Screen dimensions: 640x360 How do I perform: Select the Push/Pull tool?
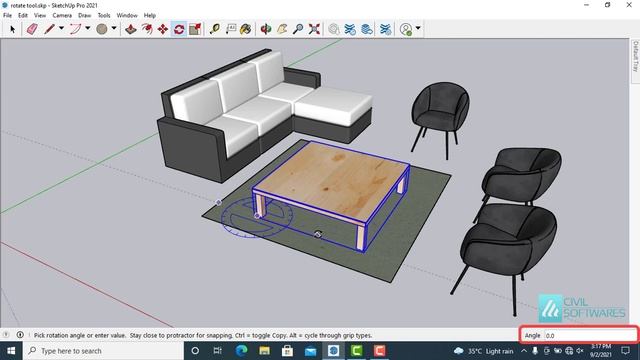(x=131, y=29)
